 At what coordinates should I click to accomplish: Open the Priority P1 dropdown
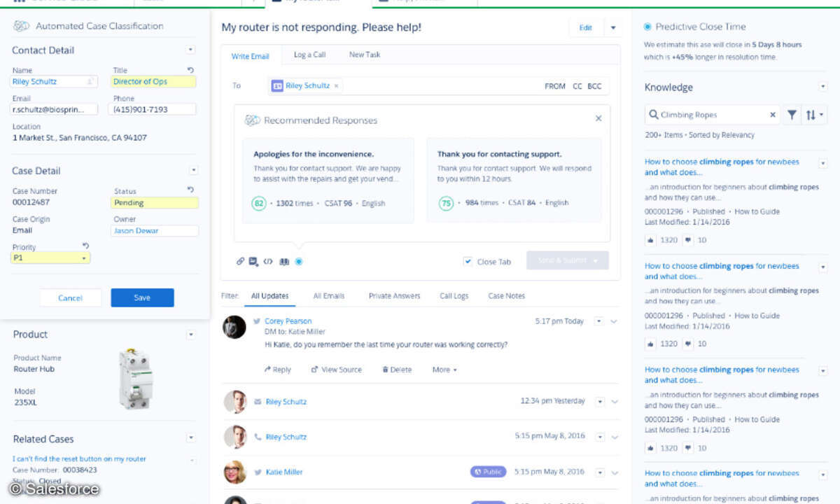click(x=51, y=258)
